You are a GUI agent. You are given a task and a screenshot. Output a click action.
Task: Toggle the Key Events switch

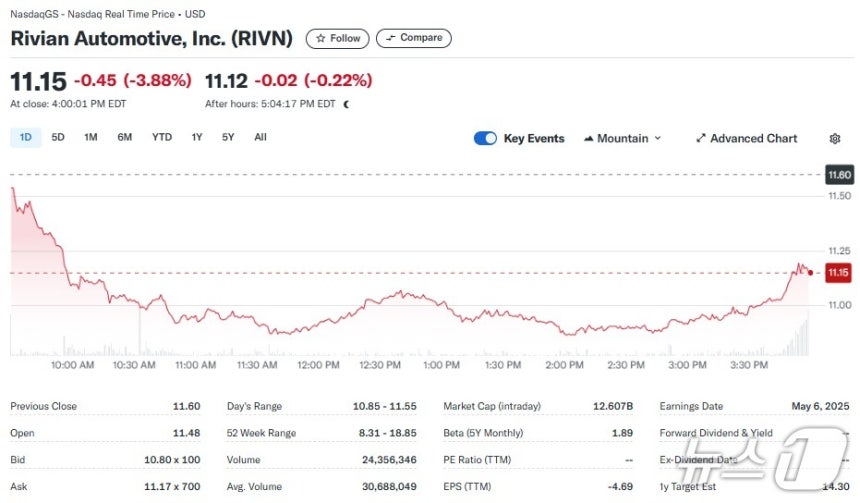click(x=485, y=138)
